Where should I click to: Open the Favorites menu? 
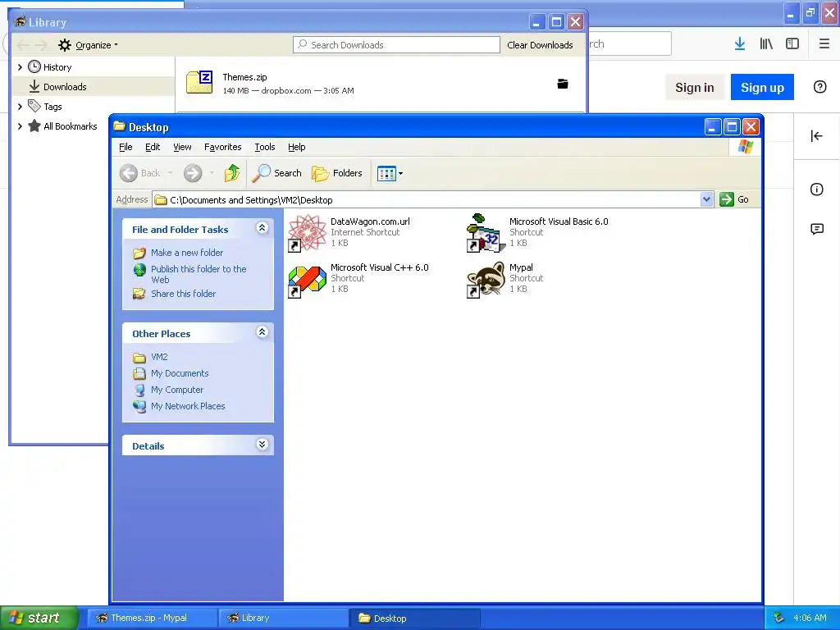(x=223, y=147)
